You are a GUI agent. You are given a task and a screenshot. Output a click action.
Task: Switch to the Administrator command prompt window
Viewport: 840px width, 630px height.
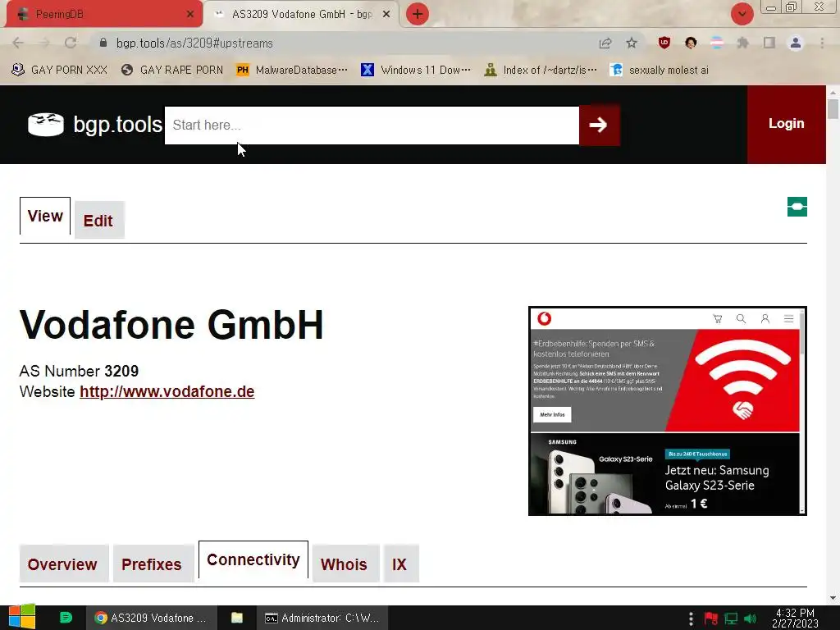pos(322,618)
